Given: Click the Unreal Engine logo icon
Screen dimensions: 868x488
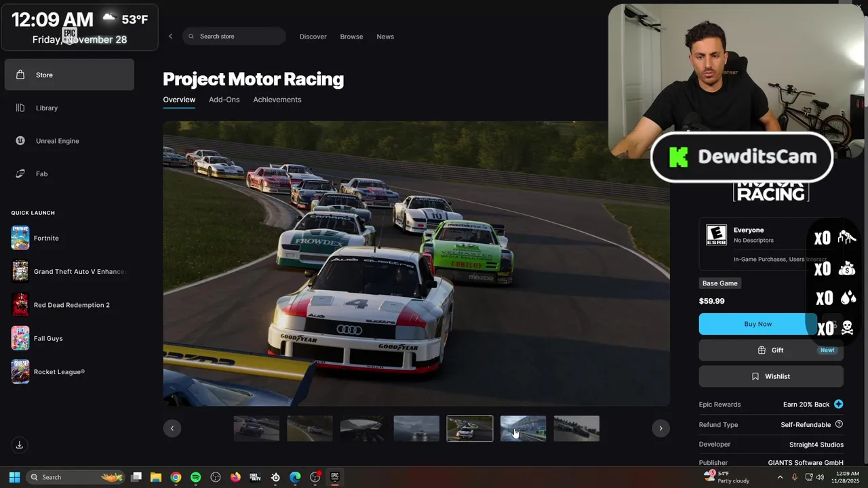Looking at the screenshot, I should [20, 141].
